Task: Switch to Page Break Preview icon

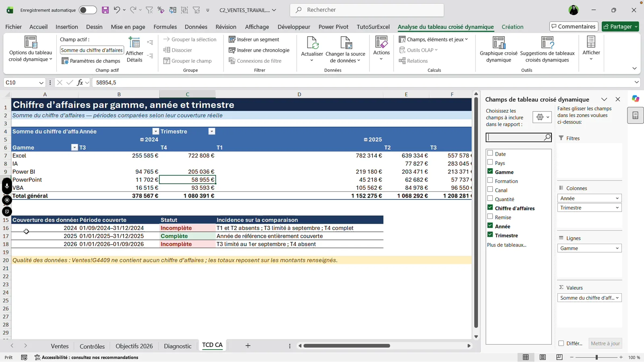Action: (x=559, y=357)
